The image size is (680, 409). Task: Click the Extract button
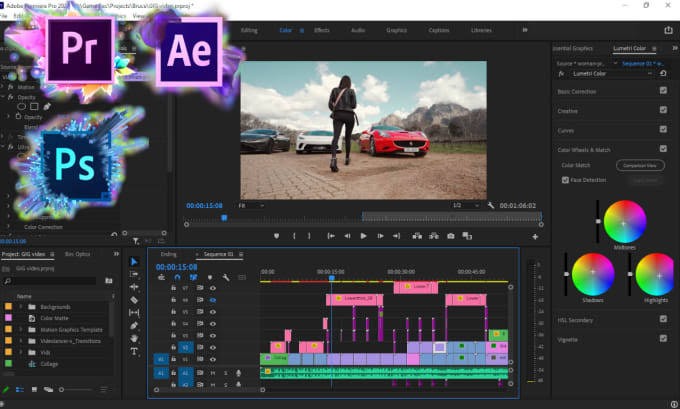[x=434, y=236]
